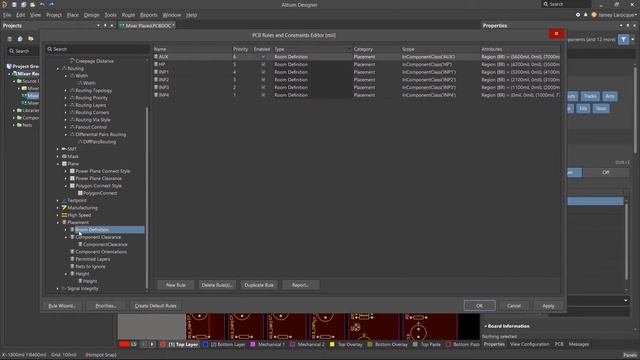Image resolution: width=640 pixels, height=360 pixels.
Task: Click OK in the rules editor
Action: click(x=480, y=306)
